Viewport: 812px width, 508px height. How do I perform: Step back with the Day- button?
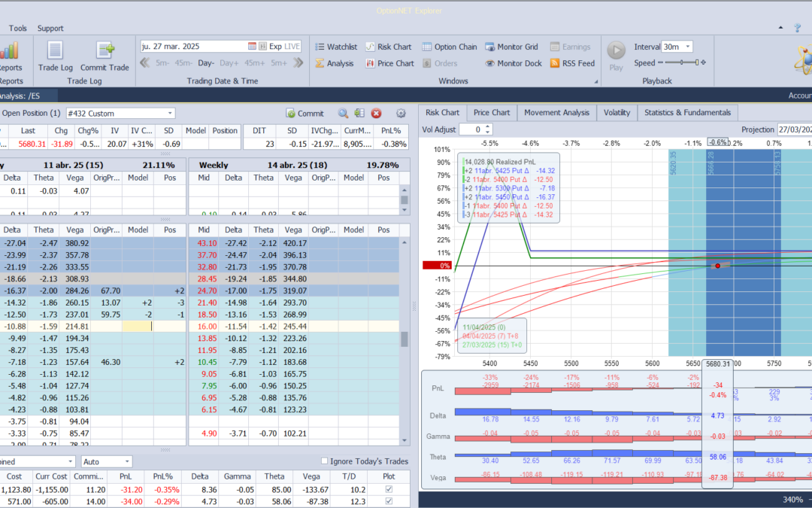click(x=205, y=62)
